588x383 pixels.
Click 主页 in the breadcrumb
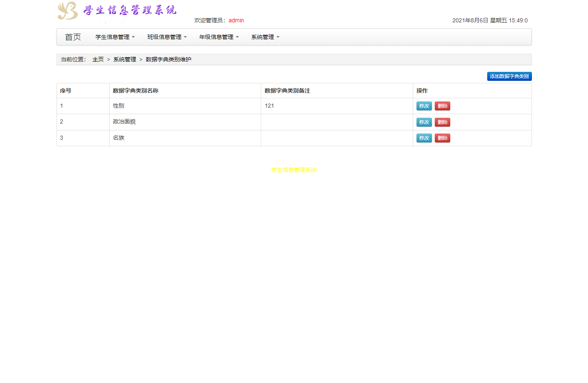point(98,59)
